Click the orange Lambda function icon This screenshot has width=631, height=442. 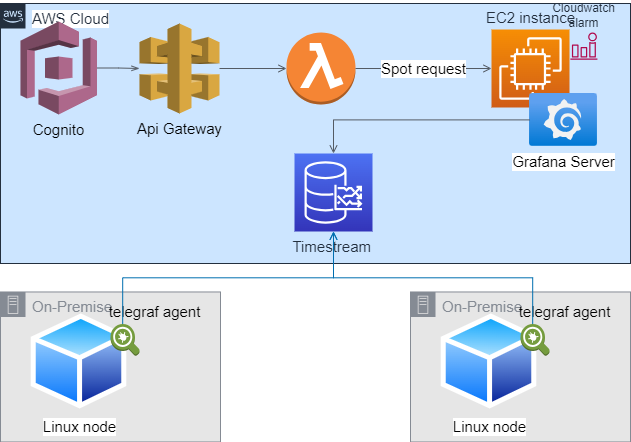point(320,69)
